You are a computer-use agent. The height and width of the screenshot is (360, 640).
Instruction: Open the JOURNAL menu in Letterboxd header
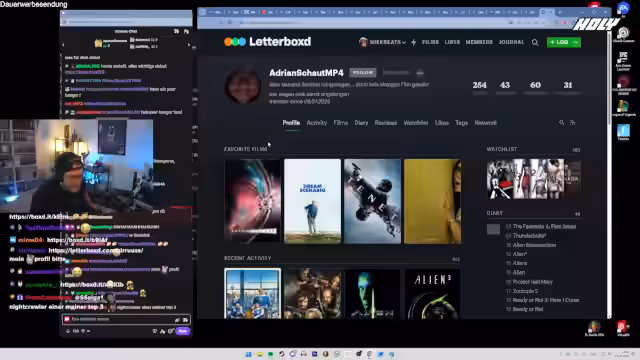tap(511, 42)
